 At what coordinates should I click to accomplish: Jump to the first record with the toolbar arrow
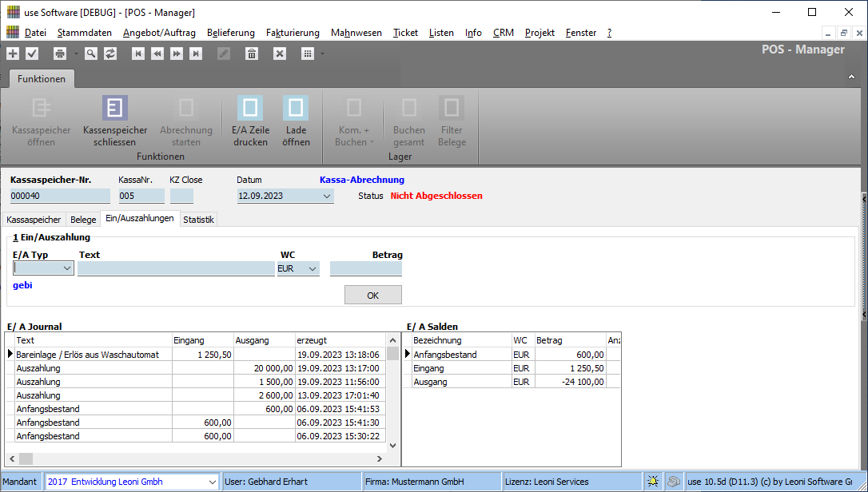click(138, 54)
